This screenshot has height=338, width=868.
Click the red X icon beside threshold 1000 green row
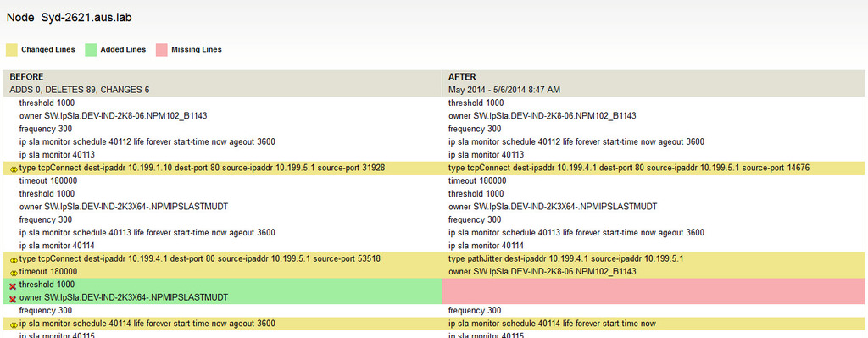[x=13, y=285]
